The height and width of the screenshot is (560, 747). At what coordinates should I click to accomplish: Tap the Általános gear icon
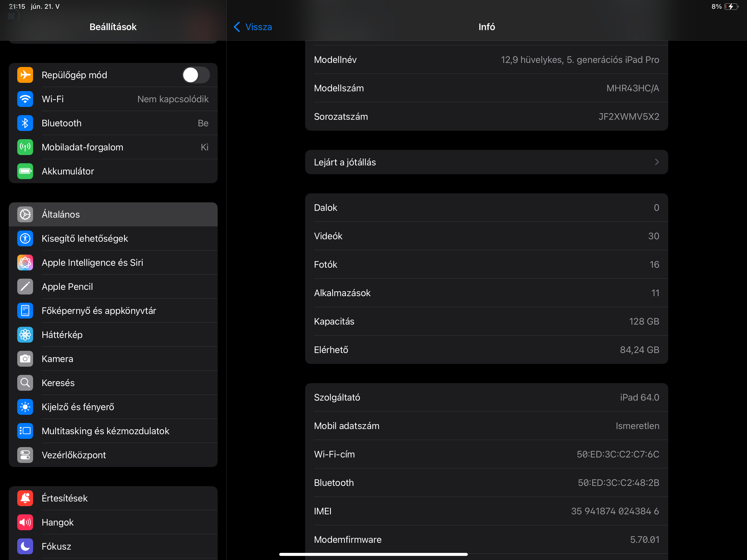click(x=25, y=214)
